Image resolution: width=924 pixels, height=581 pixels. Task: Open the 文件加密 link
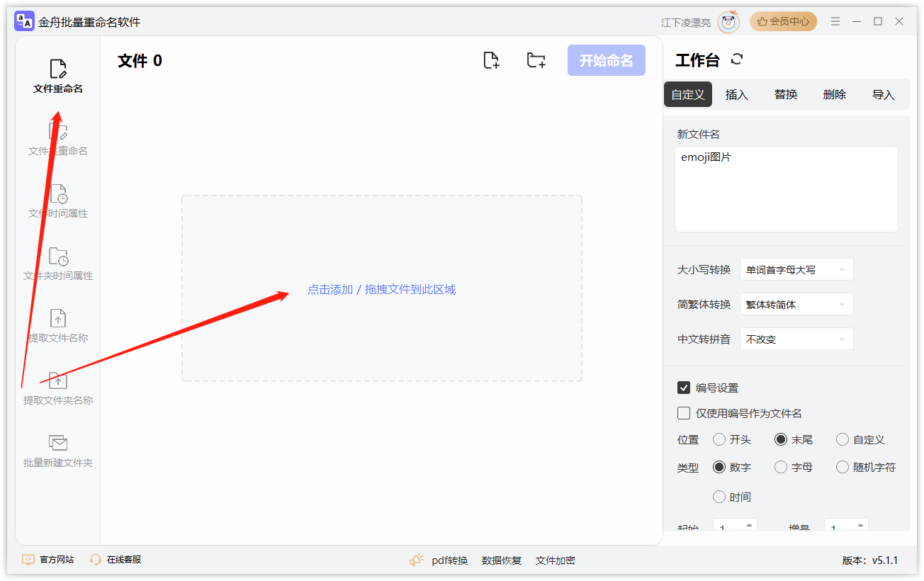tap(556, 560)
